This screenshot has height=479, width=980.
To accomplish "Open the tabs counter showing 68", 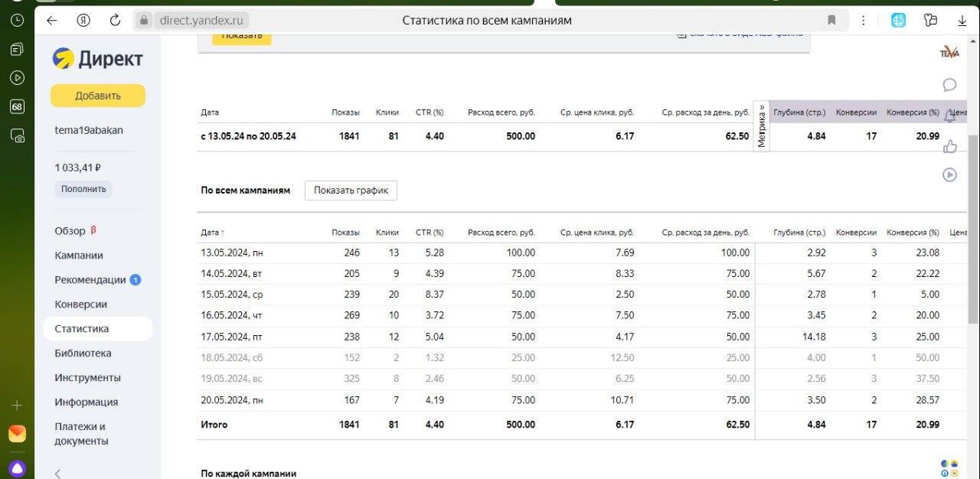I will tap(17, 106).
